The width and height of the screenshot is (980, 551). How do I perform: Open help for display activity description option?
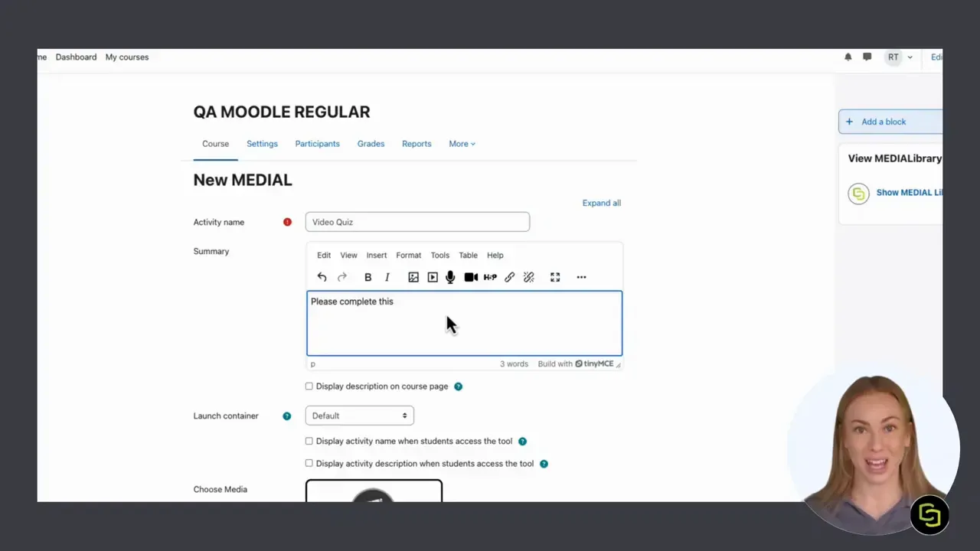coord(544,464)
